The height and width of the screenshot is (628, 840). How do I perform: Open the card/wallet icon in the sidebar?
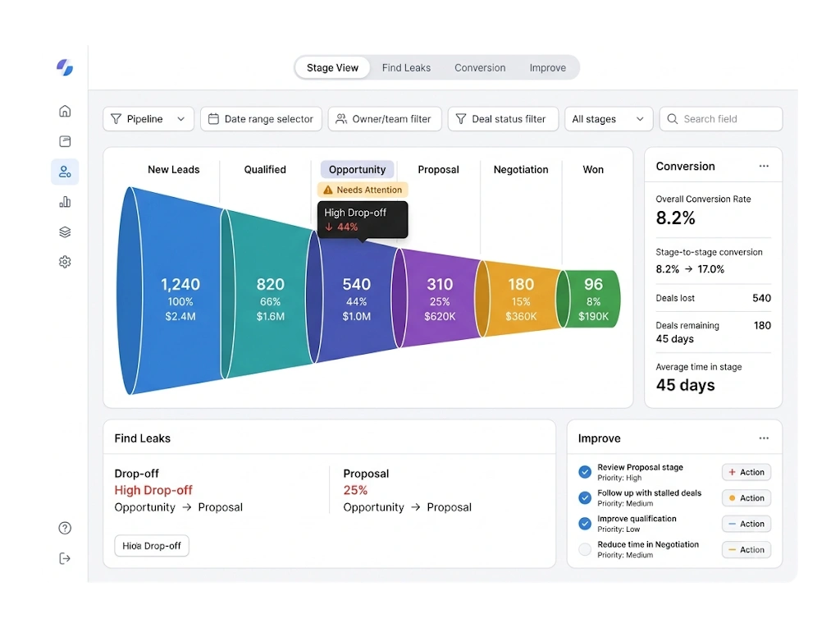[x=65, y=141]
